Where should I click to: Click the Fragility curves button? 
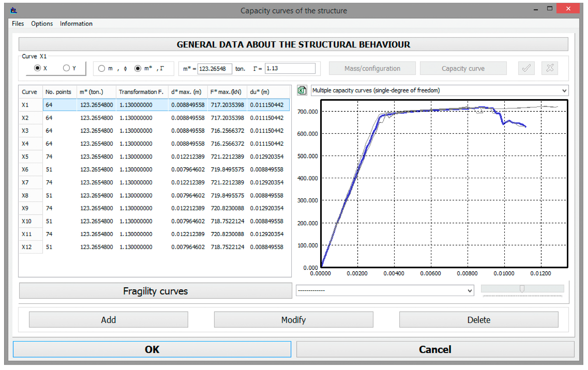pos(155,291)
